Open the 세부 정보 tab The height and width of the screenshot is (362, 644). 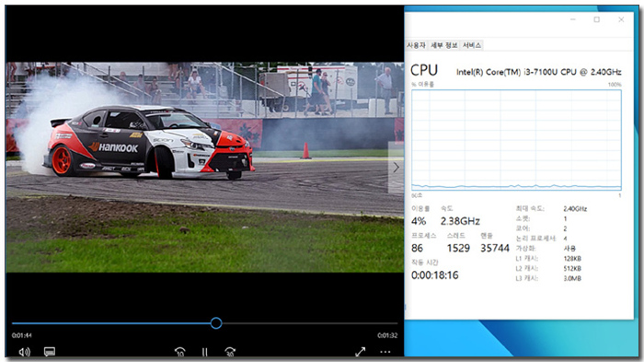pos(444,45)
